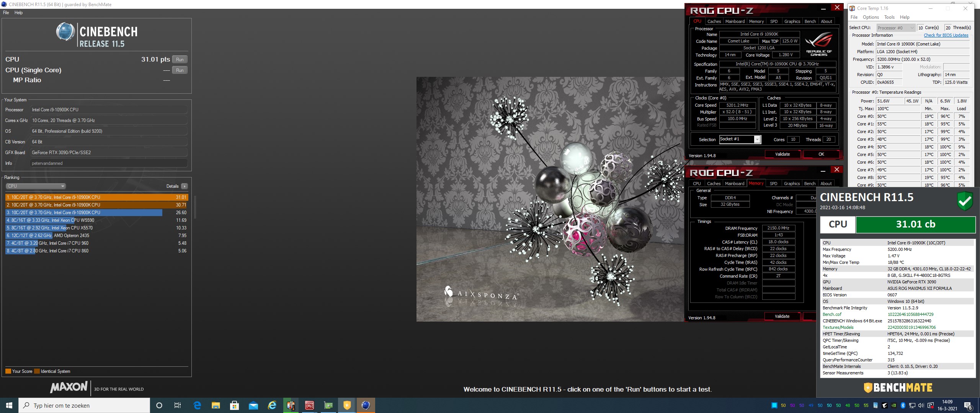
Task: Run the CPU Single Core test
Action: point(180,70)
